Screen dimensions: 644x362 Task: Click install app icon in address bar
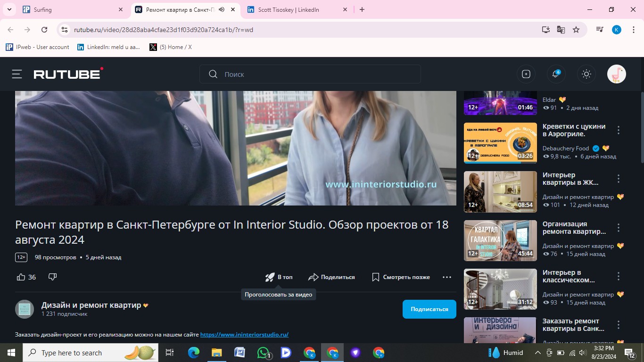coord(545,30)
